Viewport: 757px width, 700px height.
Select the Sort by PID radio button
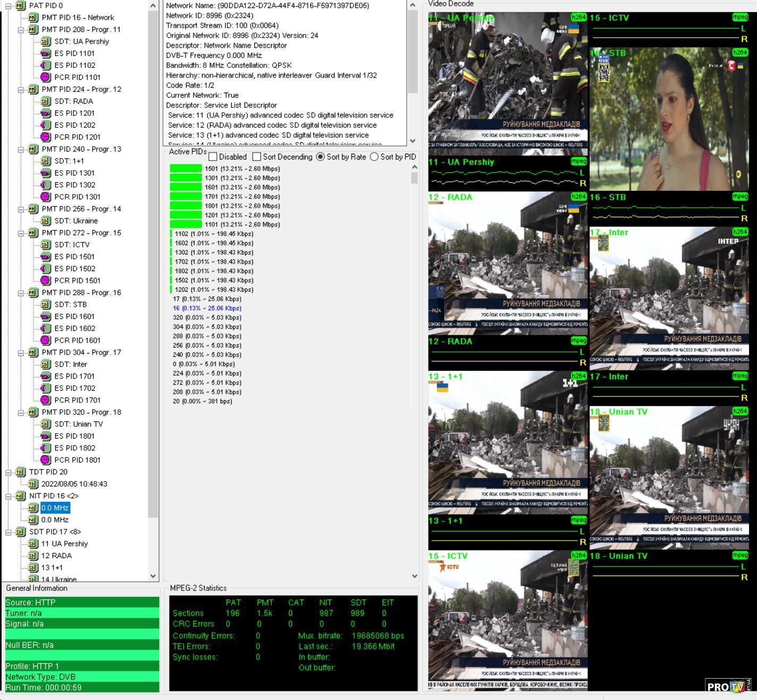374,157
